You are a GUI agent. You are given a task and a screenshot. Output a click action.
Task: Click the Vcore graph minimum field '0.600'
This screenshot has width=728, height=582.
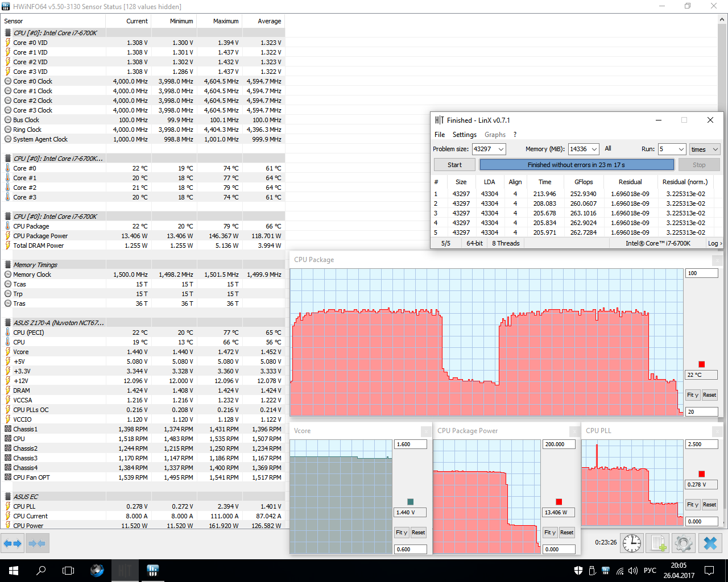(x=410, y=550)
